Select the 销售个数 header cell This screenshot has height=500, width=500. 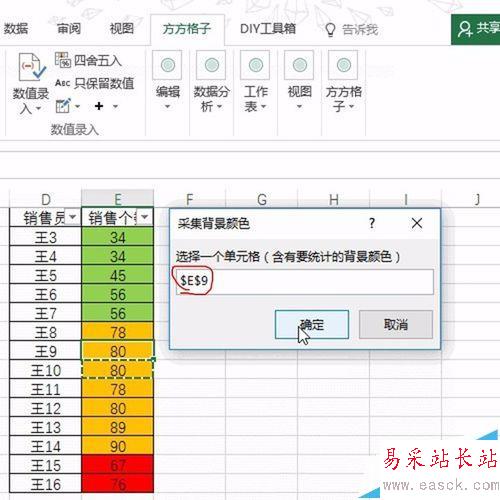(118, 218)
